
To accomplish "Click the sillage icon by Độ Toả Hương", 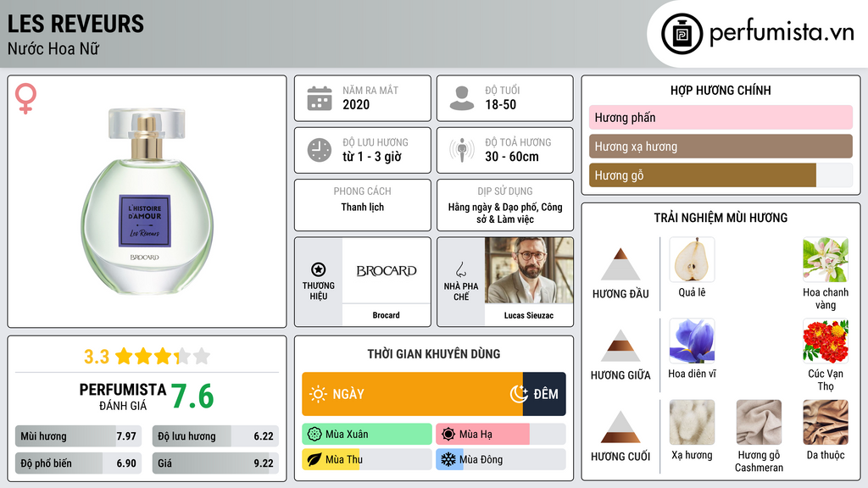I will coord(462,150).
